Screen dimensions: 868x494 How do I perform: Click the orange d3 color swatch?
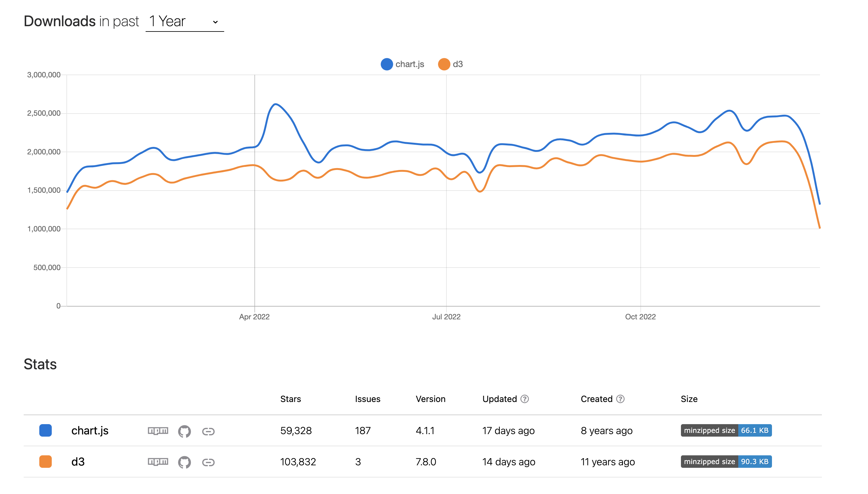point(46,462)
